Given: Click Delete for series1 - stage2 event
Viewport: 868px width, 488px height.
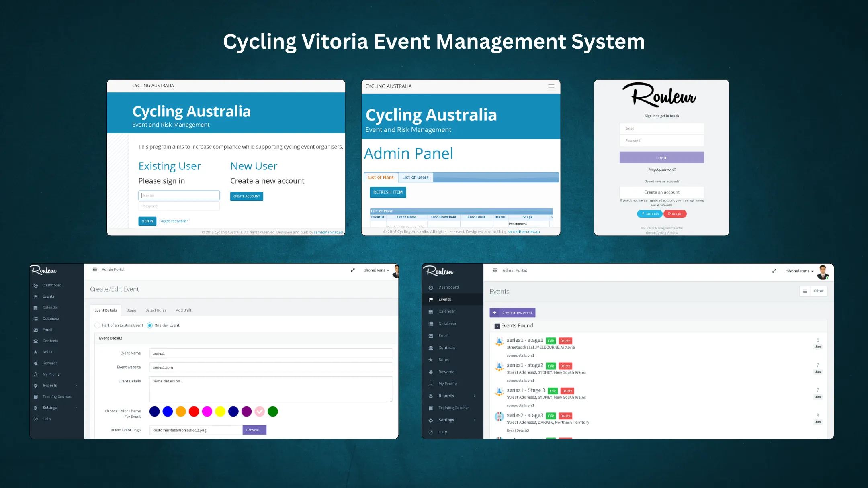Looking at the screenshot, I should click(x=565, y=366).
